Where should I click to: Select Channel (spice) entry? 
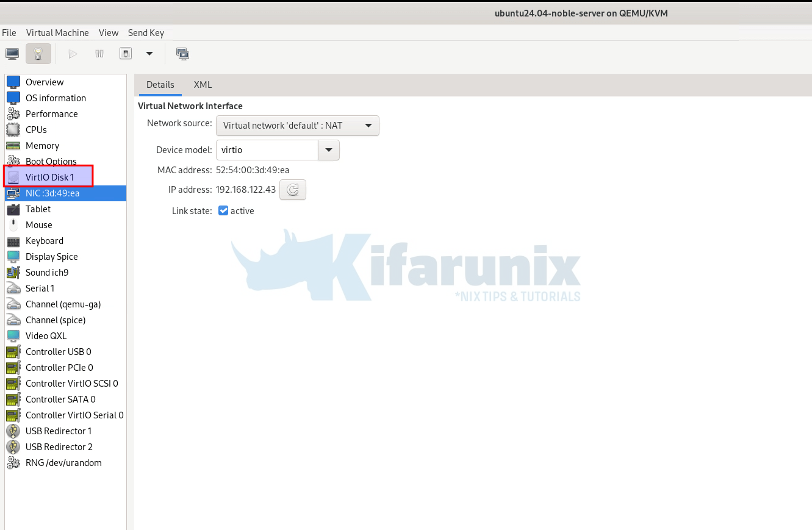(66, 320)
